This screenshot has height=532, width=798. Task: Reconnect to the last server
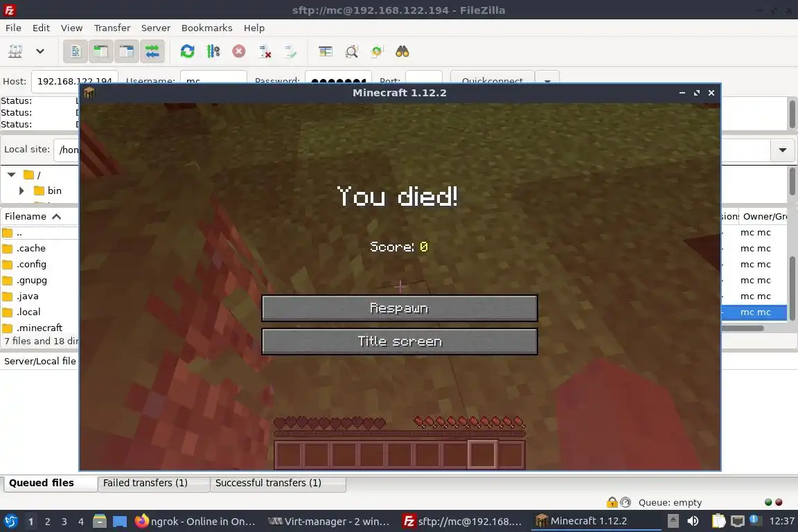point(290,51)
